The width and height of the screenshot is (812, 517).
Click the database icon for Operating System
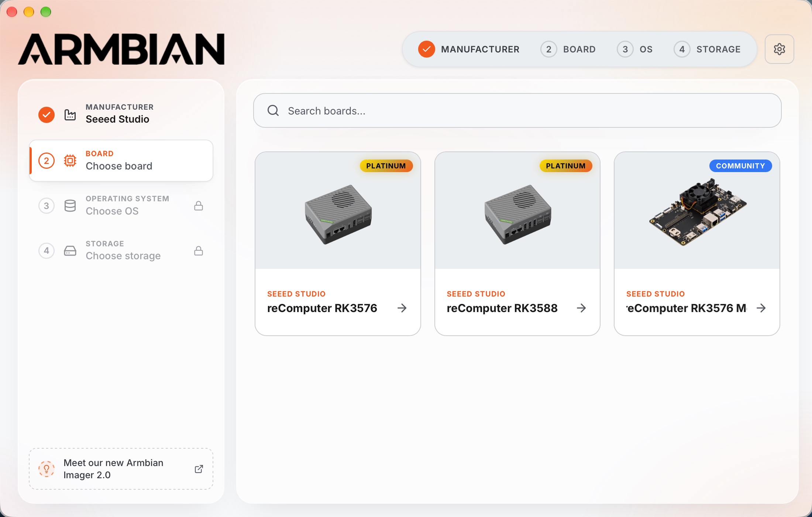point(70,206)
